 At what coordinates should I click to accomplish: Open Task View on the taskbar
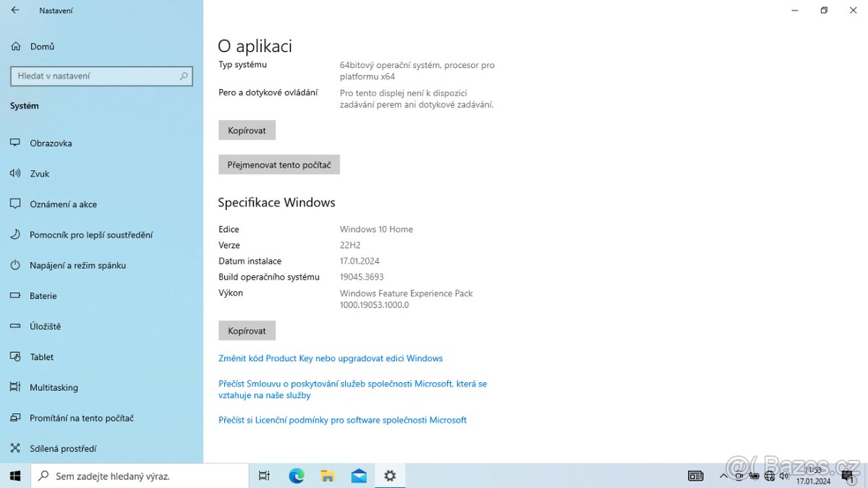point(264,476)
